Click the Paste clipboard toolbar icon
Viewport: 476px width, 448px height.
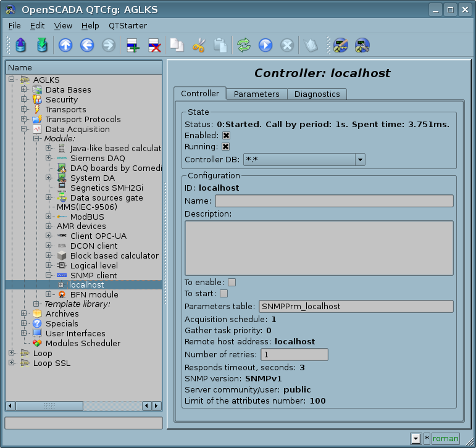point(220,46)
